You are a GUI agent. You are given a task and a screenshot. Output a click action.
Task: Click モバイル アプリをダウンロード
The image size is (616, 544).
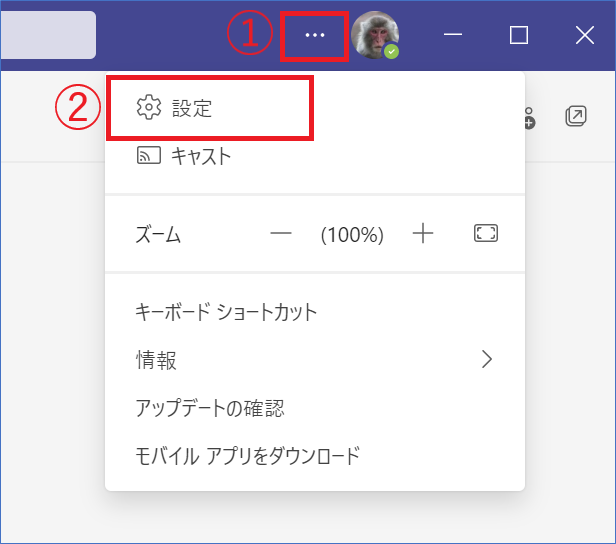247,456
